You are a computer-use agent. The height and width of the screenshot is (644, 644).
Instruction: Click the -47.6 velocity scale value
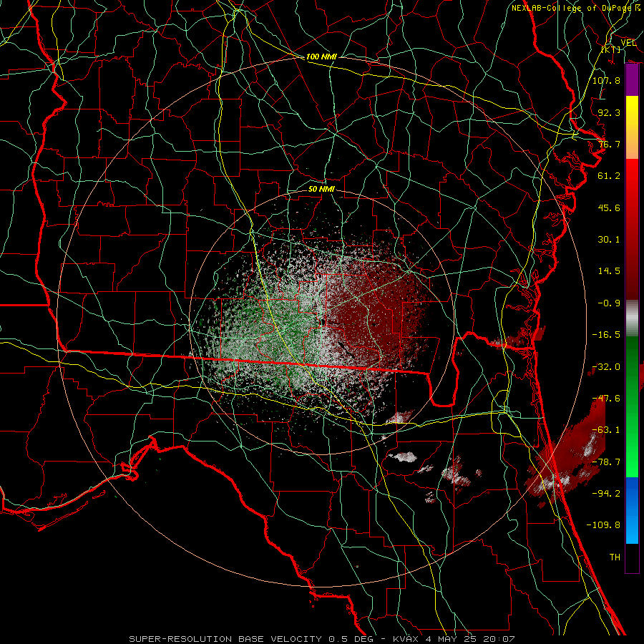pyautogui.click(x=606, y=399)
